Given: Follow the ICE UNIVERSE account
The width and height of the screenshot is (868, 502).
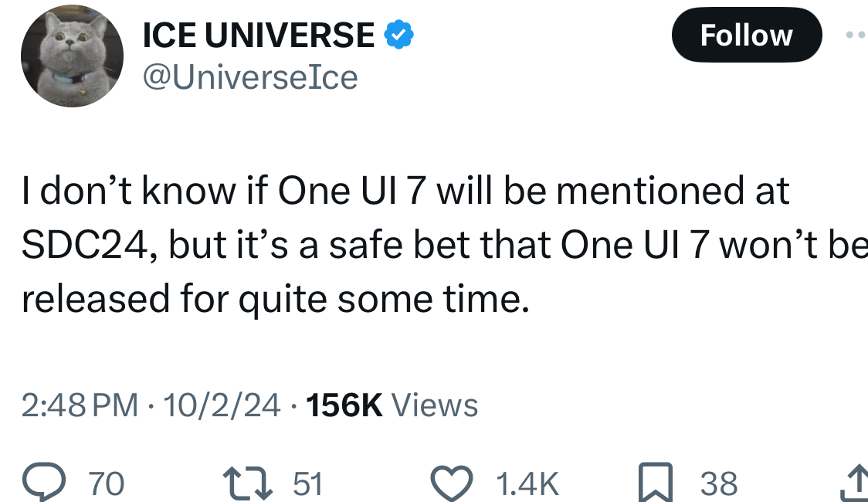Looking at the screenshot, I should pos(745,36).
